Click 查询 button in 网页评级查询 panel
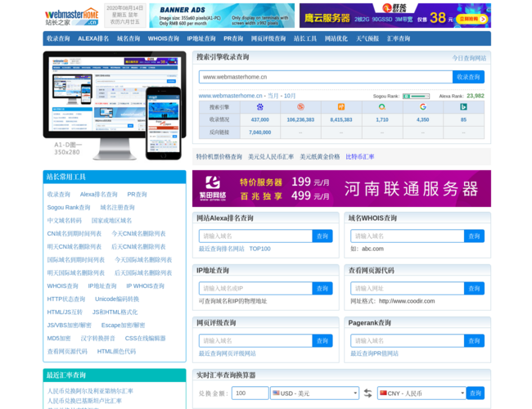532x409 pixels. 322,341
